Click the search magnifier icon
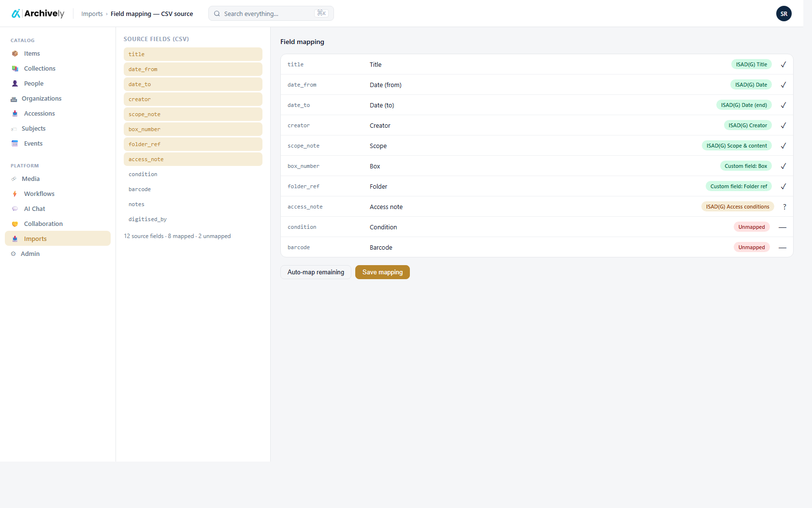Image resolution: width=812 pixels, height=508 pixels. point(217,14)
